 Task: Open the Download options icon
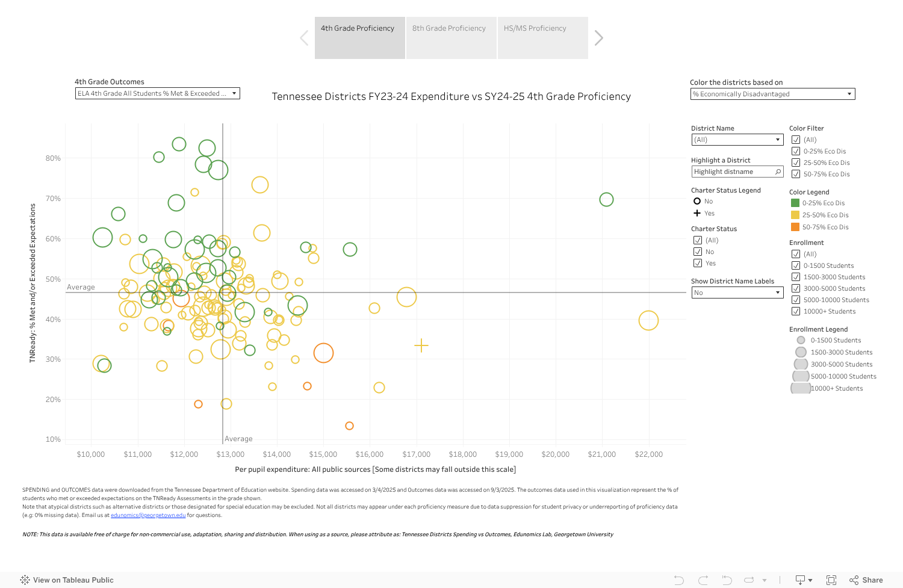[x=801, y=580]
